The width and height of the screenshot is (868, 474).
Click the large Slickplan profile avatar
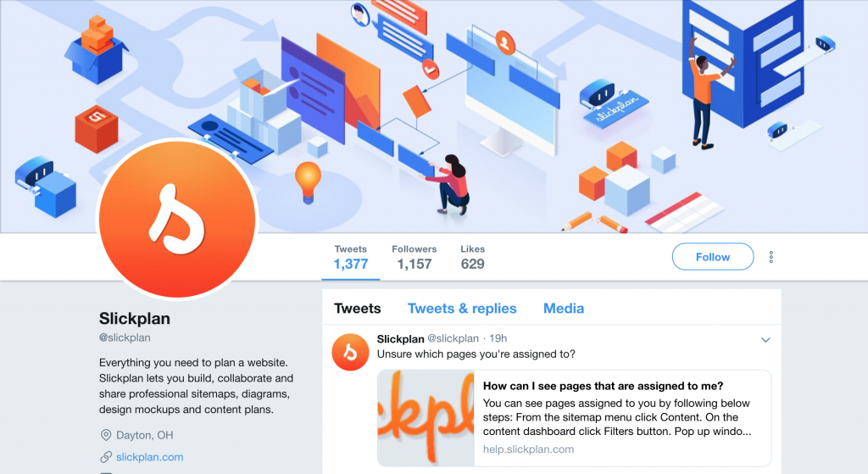pos(177,220)
